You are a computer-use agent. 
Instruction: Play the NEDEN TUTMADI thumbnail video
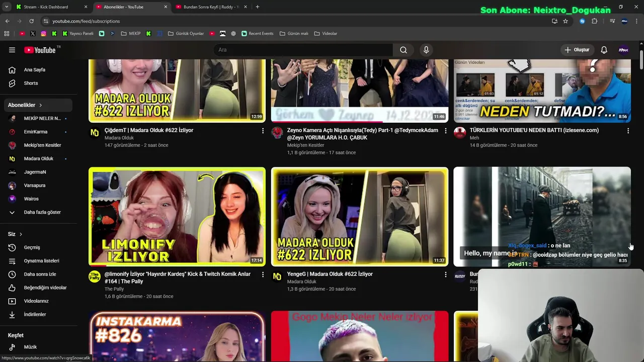point(542,91)
